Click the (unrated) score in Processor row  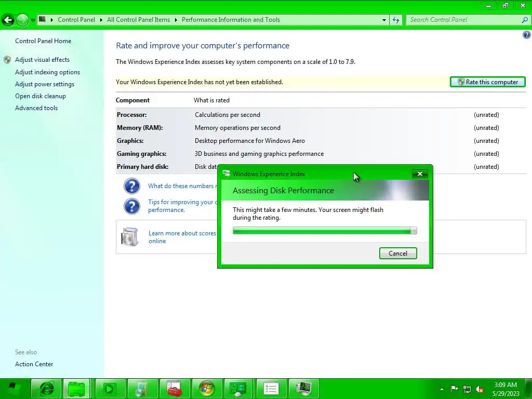coord(486,115)
